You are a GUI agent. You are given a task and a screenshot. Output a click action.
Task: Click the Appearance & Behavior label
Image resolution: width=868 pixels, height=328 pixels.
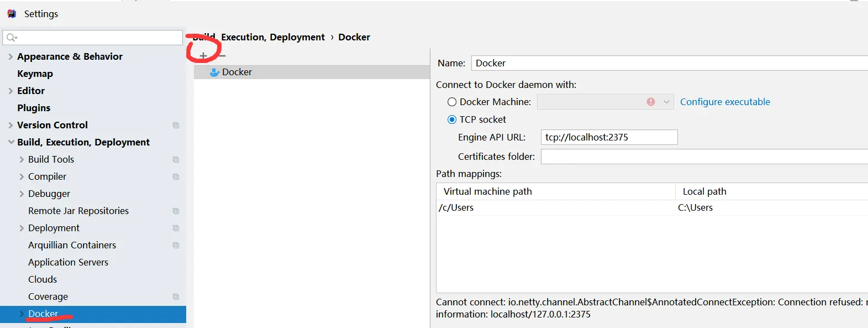(70, 56)
